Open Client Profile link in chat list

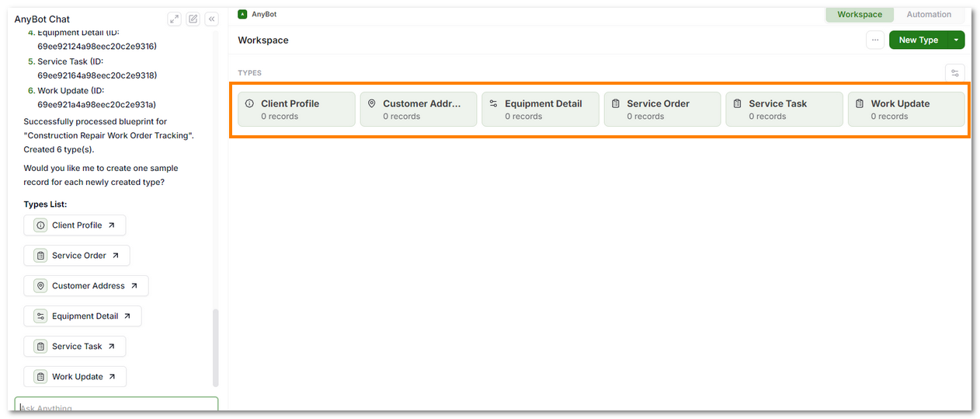coord(75,225)
